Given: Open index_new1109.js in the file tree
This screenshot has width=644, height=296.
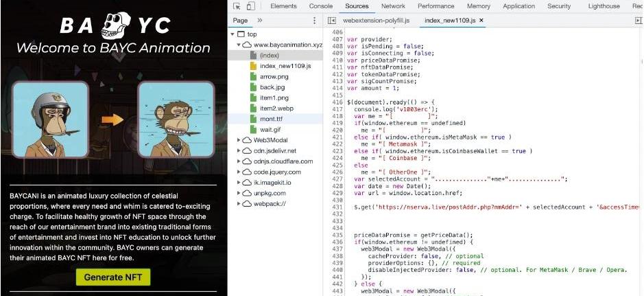Looking at the screenshot, I should point(285,66).
